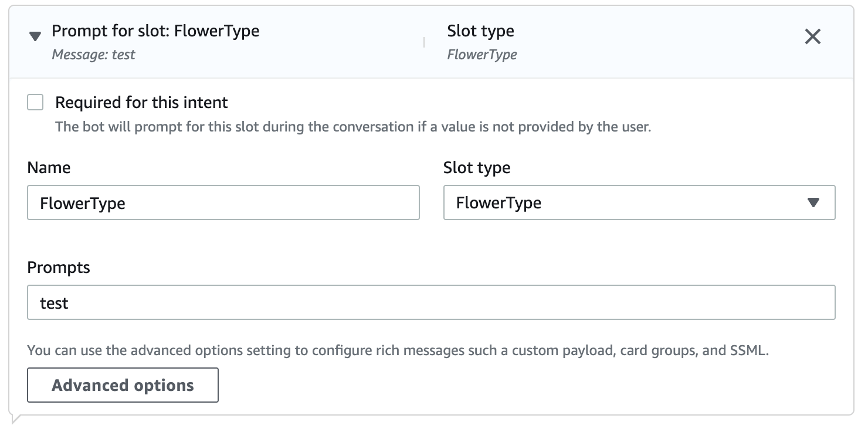
Task: Focus the Prompts field containing test
Action: coord(431,302)
